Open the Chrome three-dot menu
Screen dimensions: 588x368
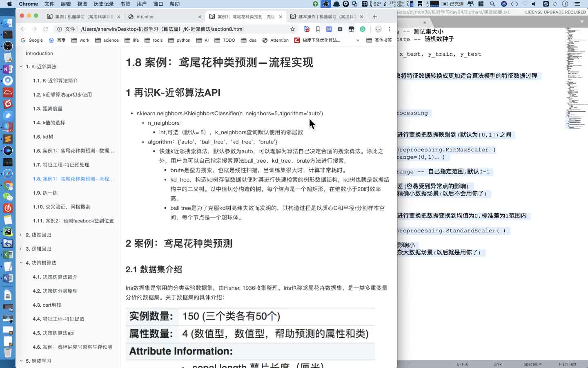click(x=390, y=29)
